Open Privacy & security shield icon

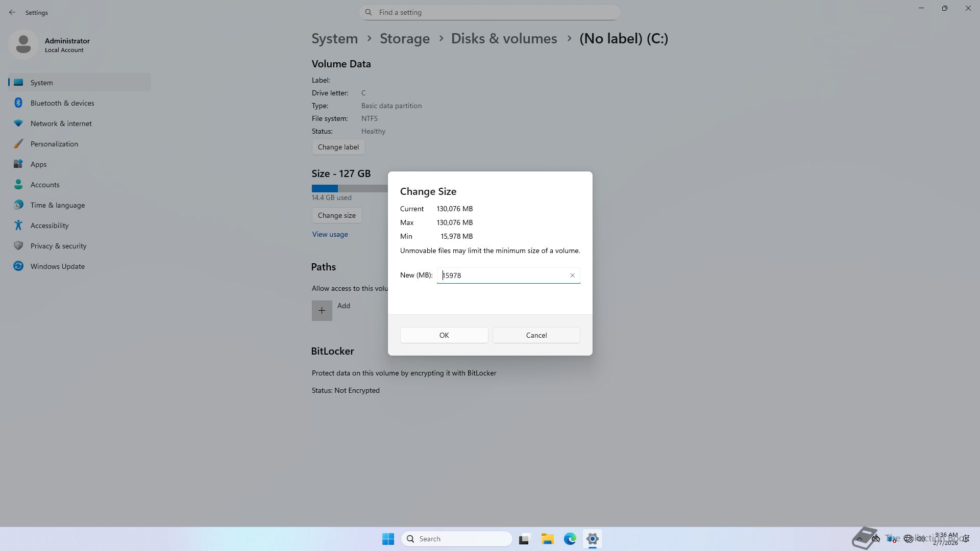18,246
